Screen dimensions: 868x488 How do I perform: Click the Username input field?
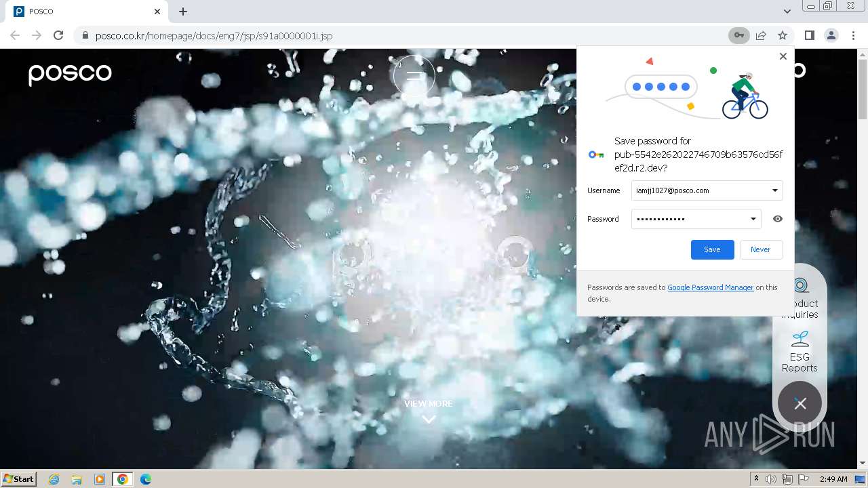tap(707, 190)
